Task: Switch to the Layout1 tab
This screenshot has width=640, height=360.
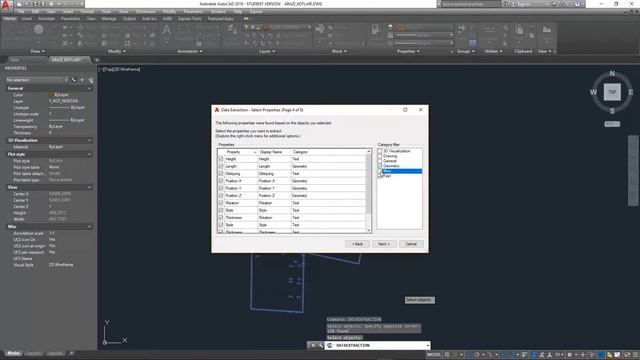Action: click(x=33, y=353)
